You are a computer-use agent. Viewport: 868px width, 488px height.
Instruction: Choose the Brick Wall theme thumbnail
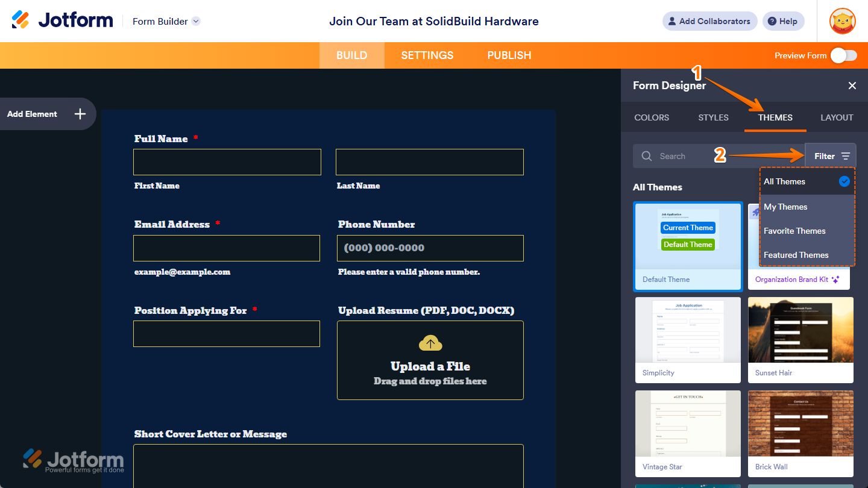pyautogui.click(x=800, y=434)
